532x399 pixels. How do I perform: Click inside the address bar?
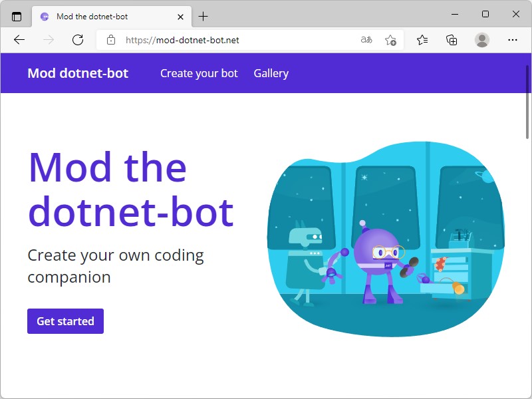pos(233,40)
